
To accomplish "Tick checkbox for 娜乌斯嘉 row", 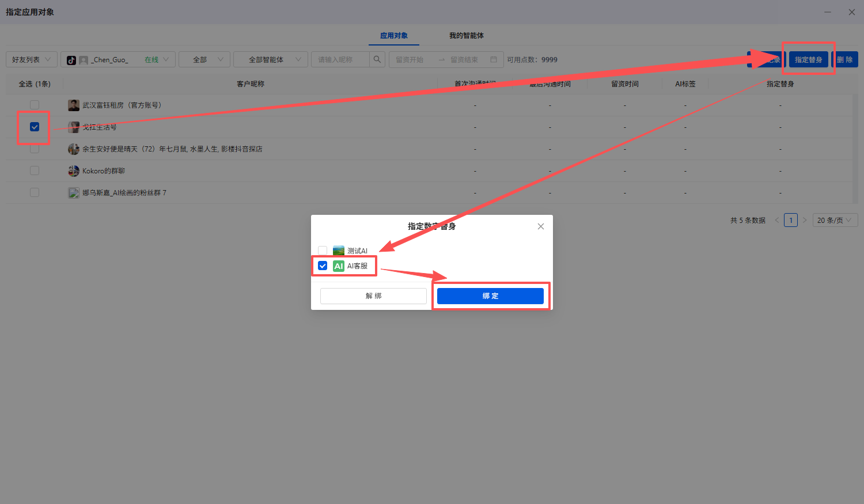I will tap(35, 192).
